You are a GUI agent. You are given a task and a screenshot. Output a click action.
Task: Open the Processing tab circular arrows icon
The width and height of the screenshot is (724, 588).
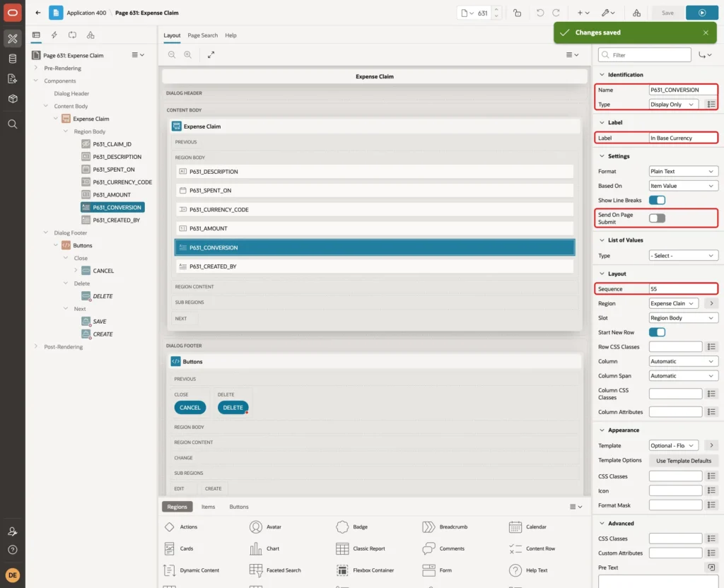(73, 35)
